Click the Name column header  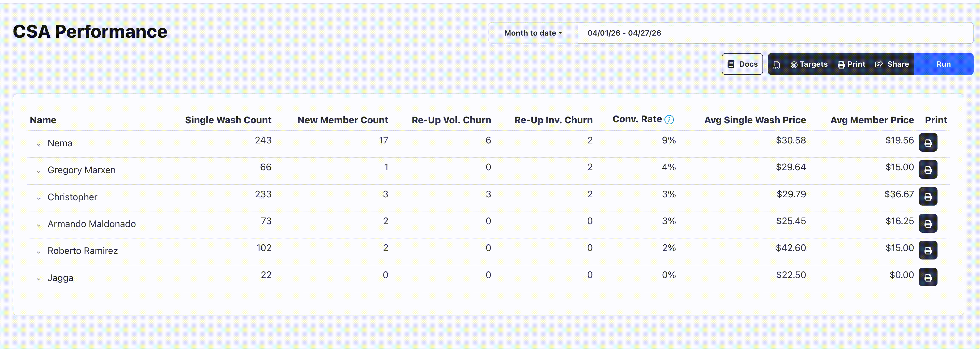click(x=43, y=120)
